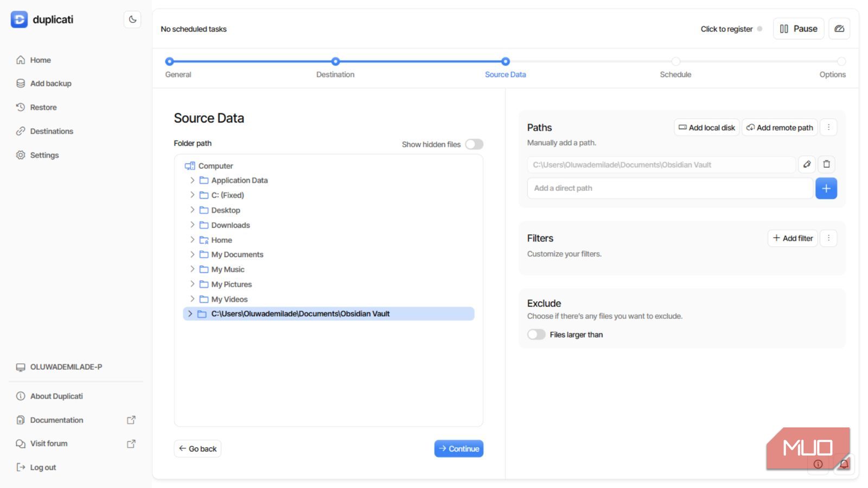Expand the My Documents folder chevron
868x488 pixels.
click(192, 254)
